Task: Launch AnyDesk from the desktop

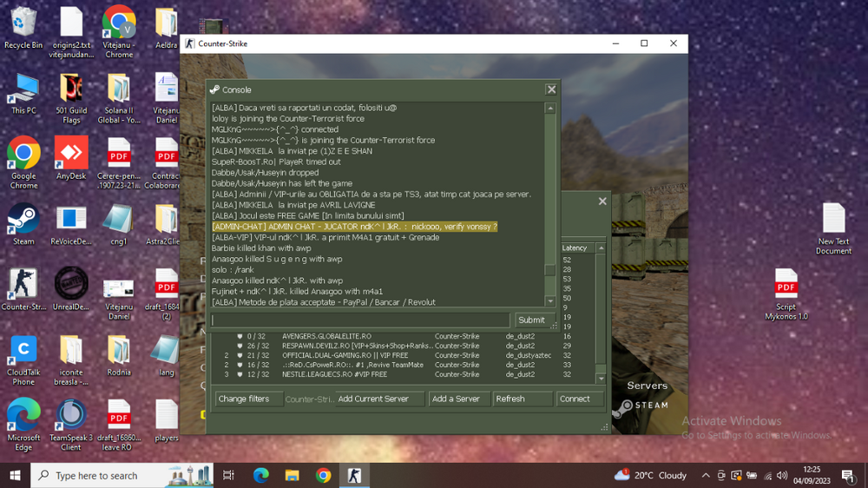Action: (x=71, y=155)
